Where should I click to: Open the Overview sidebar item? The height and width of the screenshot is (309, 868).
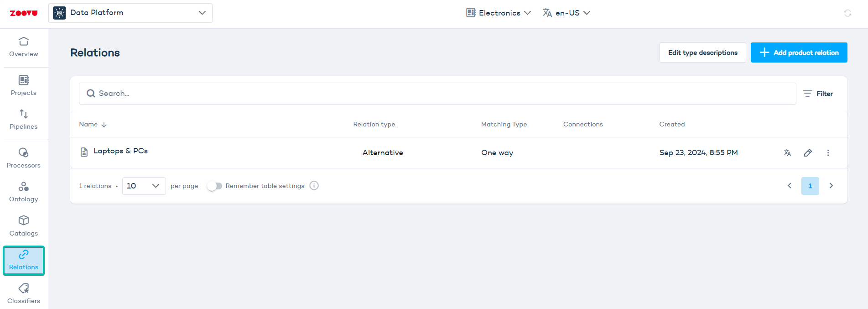24,47
